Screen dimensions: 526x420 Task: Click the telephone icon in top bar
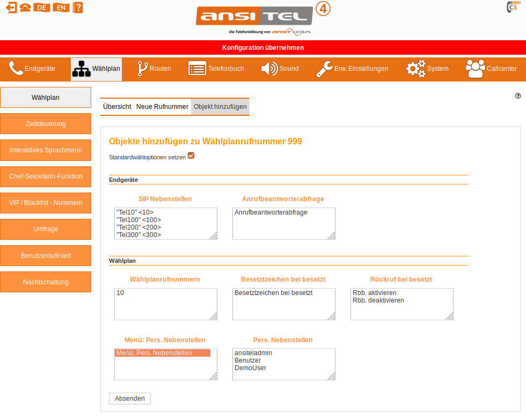(25, 8)
